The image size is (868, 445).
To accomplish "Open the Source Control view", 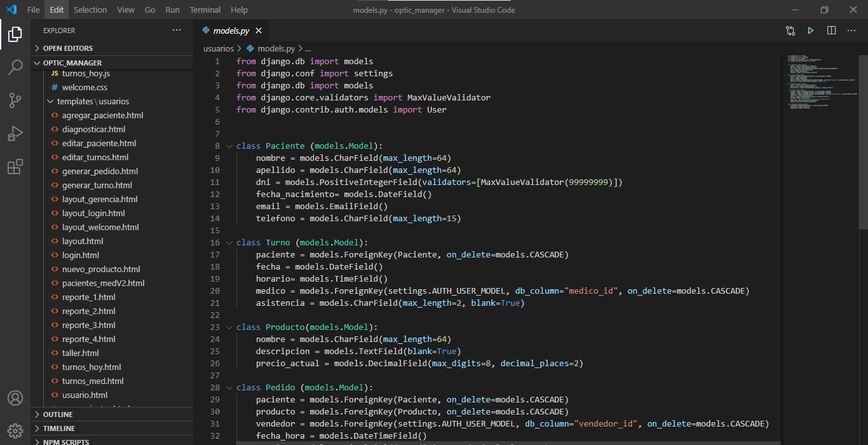I will (x=15, y=100).
